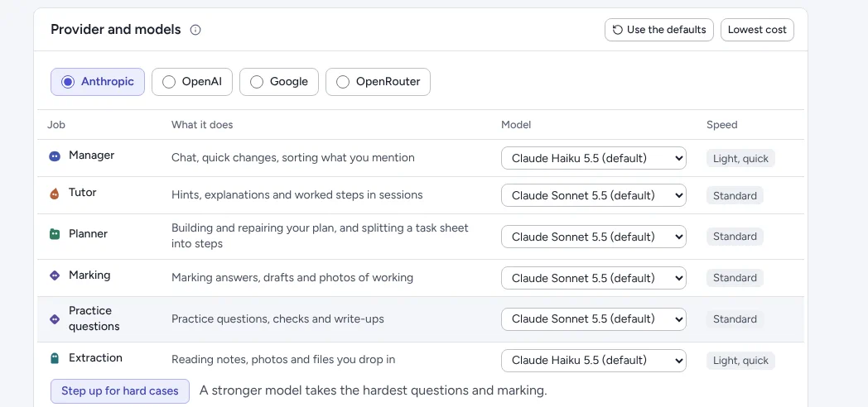This screenshot has height=407, width=868.
Task: Click the Standard speed badge for Planner
Action: pyautogui.click(x=735, y=237)
